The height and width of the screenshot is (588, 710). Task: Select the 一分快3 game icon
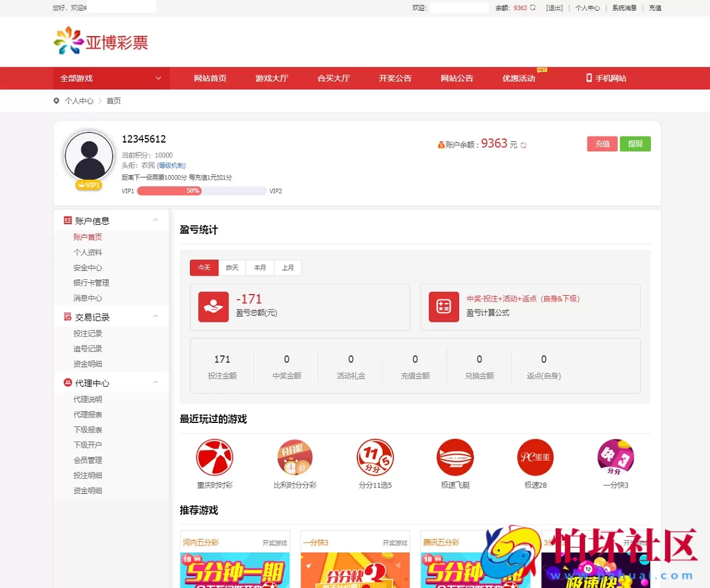(x=615, y=457)
